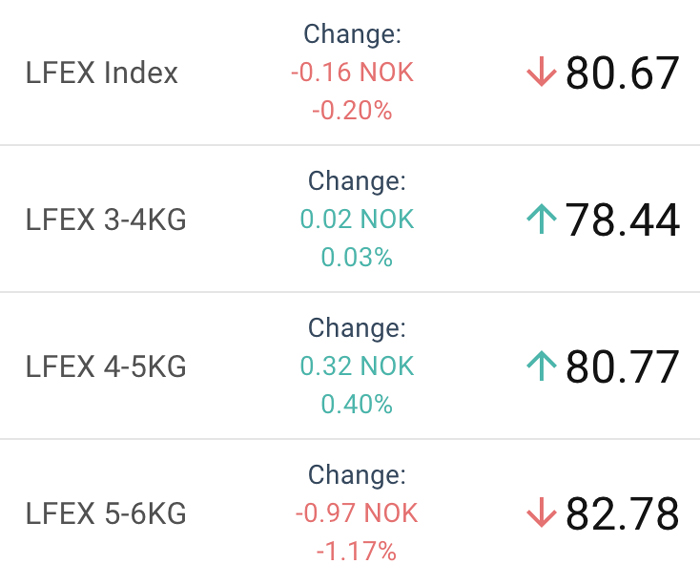Click the -0.20% percentage change
The width and height of the screenshot is (700, 585).
click(x=352, y=110)
